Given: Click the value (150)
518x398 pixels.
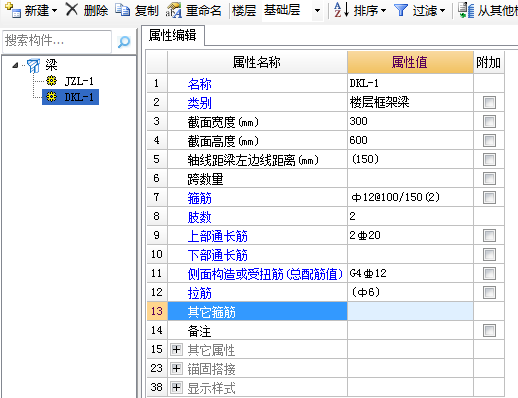Looking at the screenshot, I should [x=365, y=159].
